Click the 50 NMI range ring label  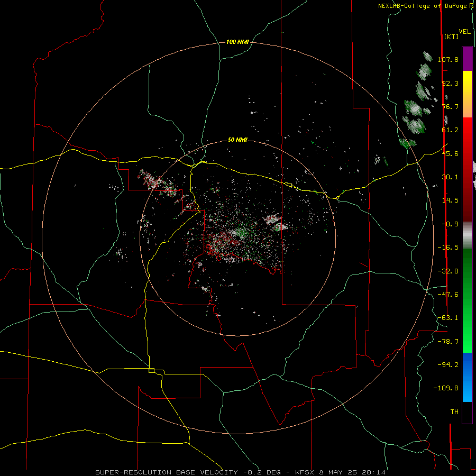[237, 140]
